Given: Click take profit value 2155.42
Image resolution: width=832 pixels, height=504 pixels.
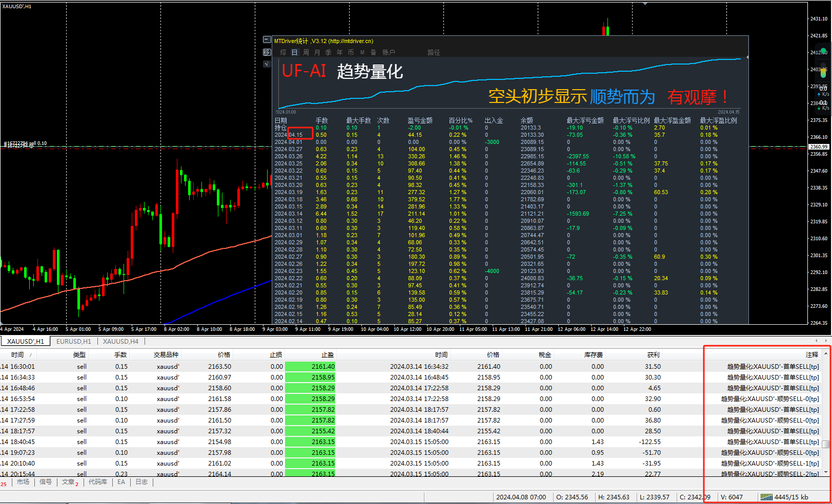Looking at the screenshot, I should 323,431.
